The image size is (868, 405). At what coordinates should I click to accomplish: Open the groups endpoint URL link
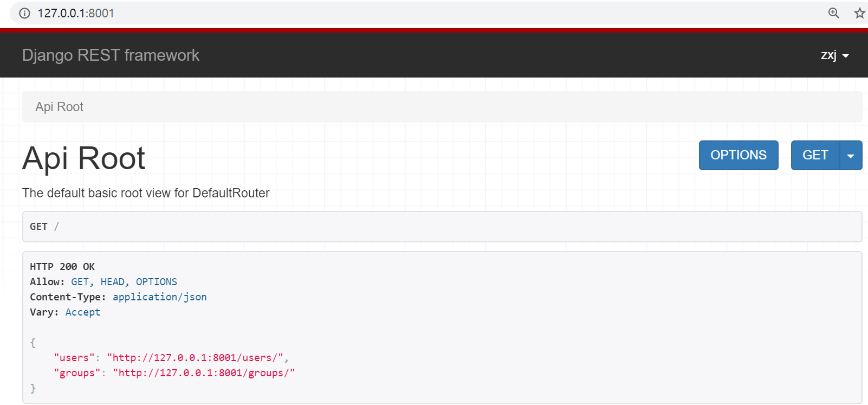coord(204,373)
